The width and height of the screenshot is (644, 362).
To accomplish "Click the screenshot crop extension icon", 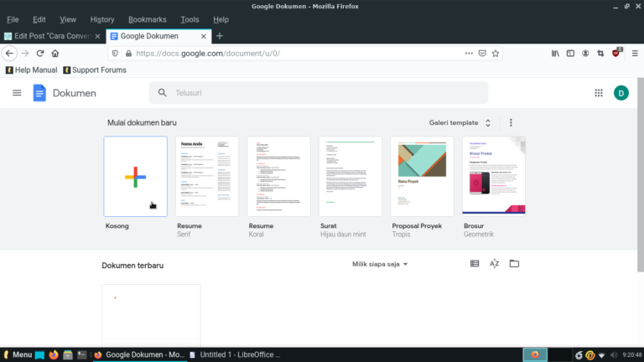I will coord(600,54).
